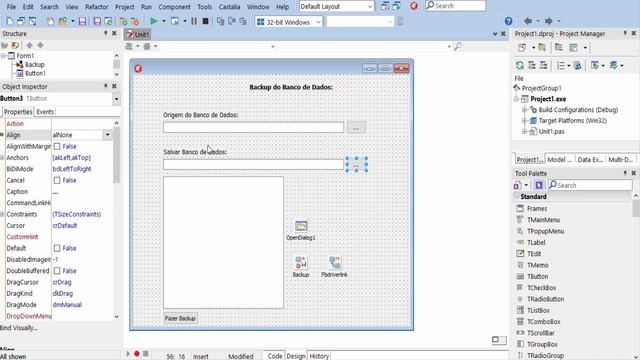Open the Model... tab
Viewport: 640px width, 360px height.
(x=559, y=160)
